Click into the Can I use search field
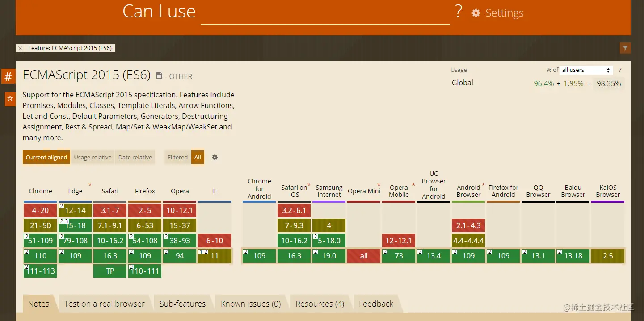The height and width of the screenshot is (321, 644). 325,13
